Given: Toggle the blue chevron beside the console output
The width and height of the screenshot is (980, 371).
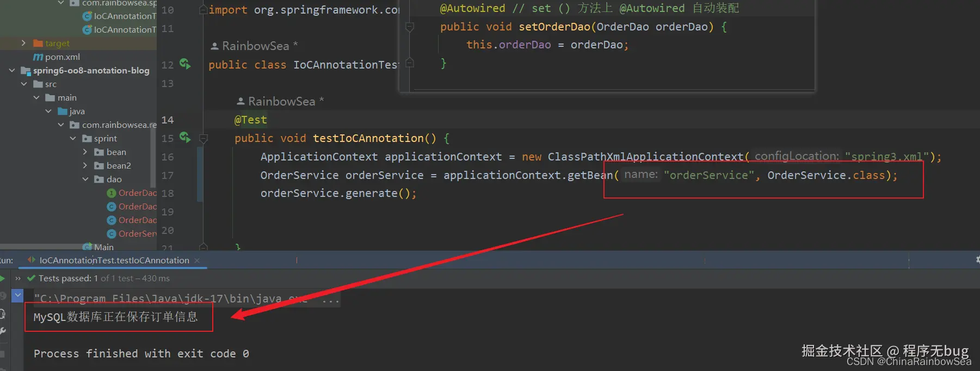Looking at the screenshot, I should tap(18, 295).
